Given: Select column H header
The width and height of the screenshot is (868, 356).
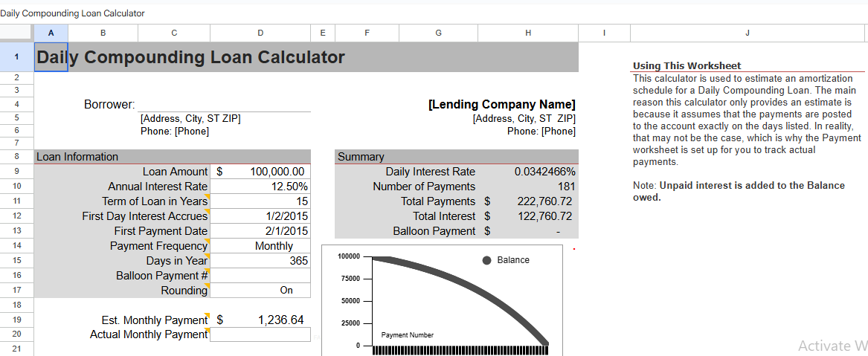Looking at the screenshot, I should click(528, 33).
